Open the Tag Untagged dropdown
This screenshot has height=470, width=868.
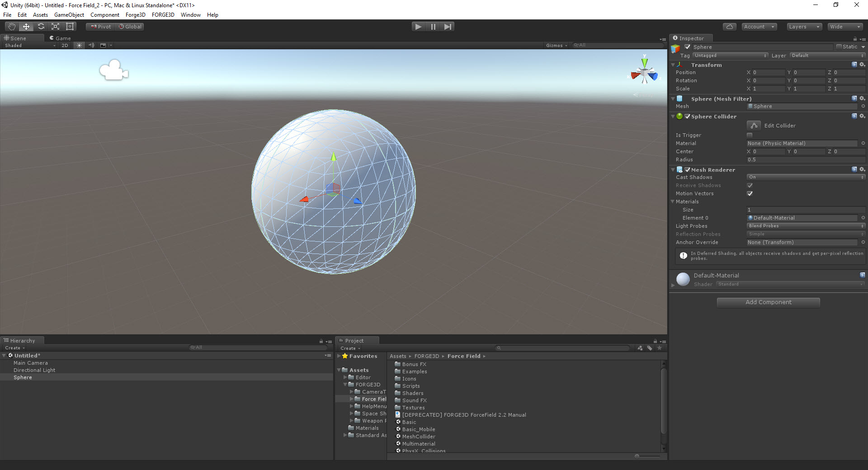pyautogui.click(x=731, y=56)
